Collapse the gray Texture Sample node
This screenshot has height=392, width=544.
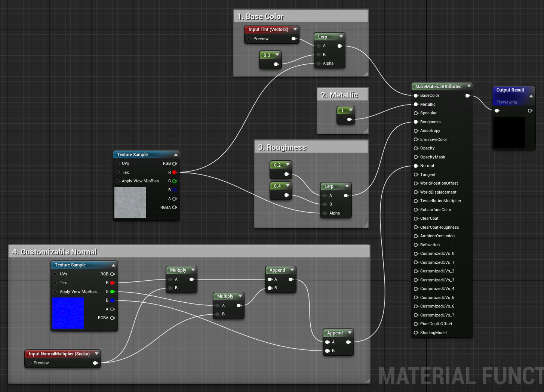pos(176,155)
